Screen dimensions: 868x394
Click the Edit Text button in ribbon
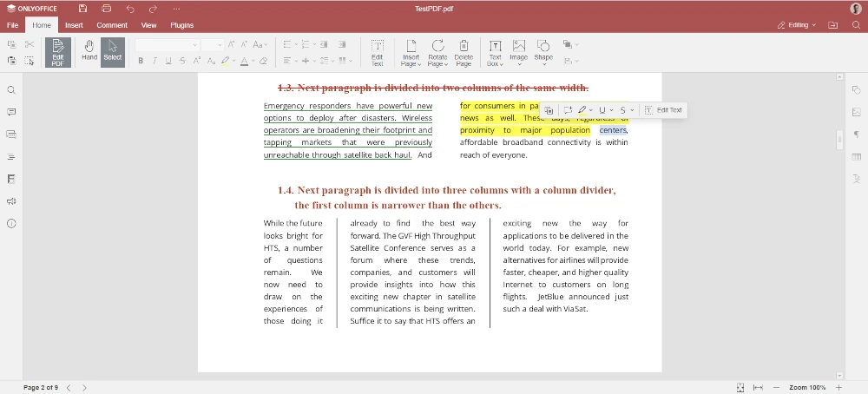point(377,53)
